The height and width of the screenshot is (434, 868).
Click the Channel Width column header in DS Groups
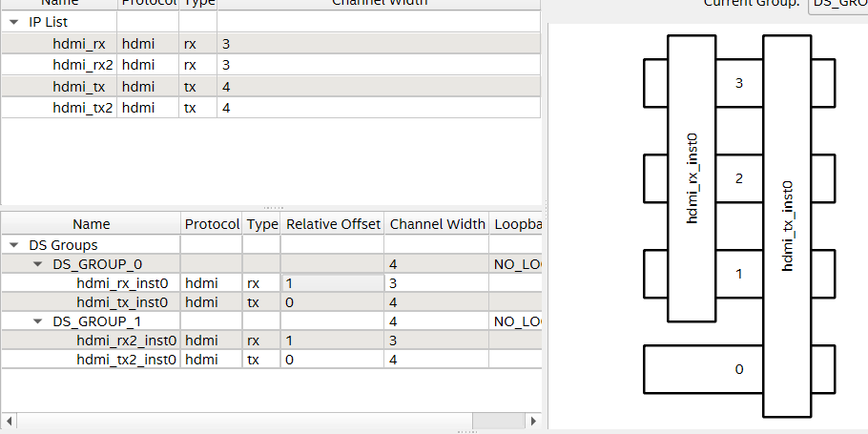point(437,224)
